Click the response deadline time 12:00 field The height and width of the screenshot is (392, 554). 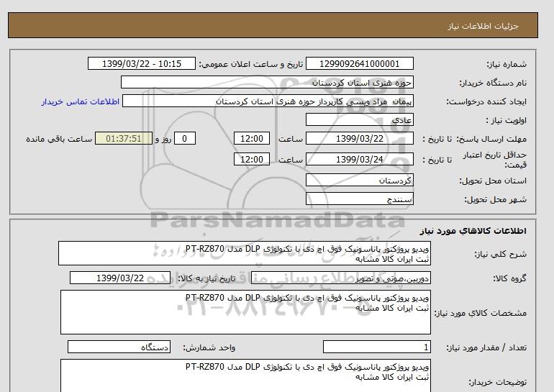pyautogui.click(x=252, y=138)
